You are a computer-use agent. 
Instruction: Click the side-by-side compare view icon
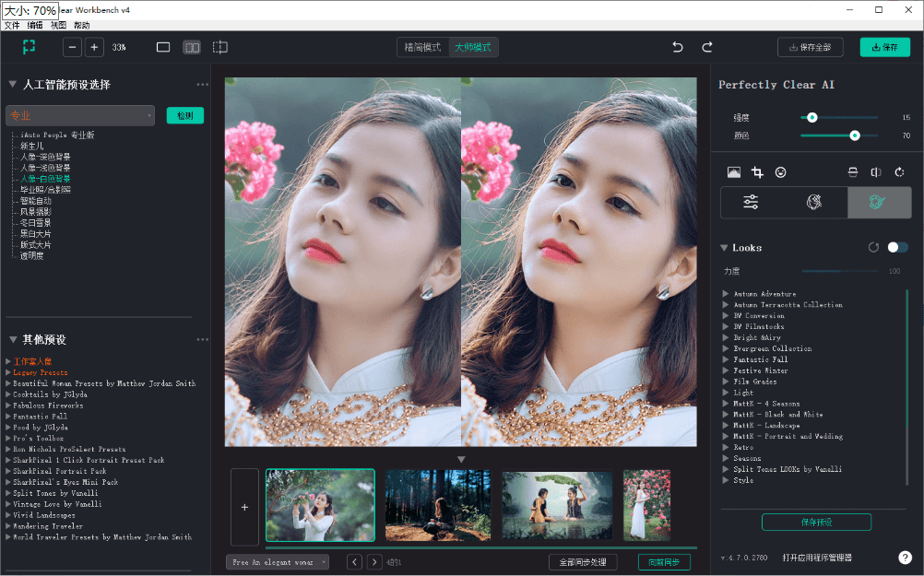tap(191, 47)
